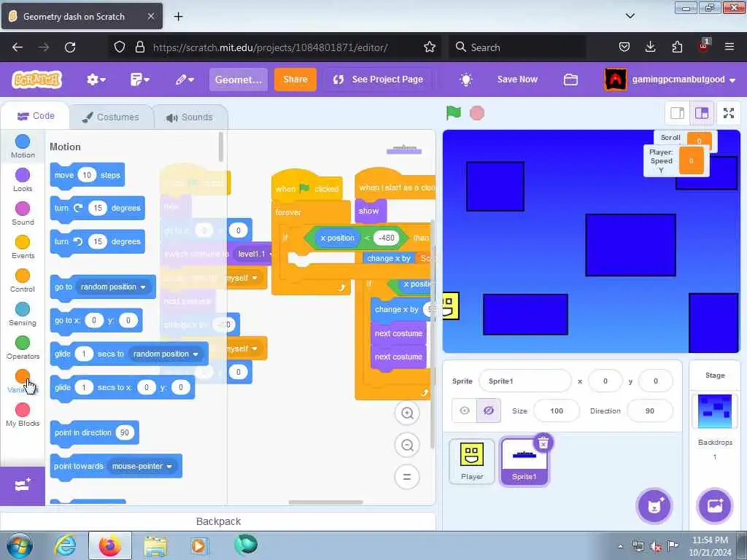
Task: Show the sprite using the eye button
Action: [x=465, y=411]
